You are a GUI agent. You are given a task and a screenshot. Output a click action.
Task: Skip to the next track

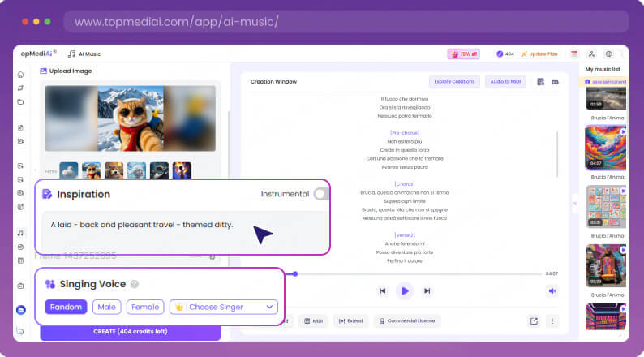427,290
